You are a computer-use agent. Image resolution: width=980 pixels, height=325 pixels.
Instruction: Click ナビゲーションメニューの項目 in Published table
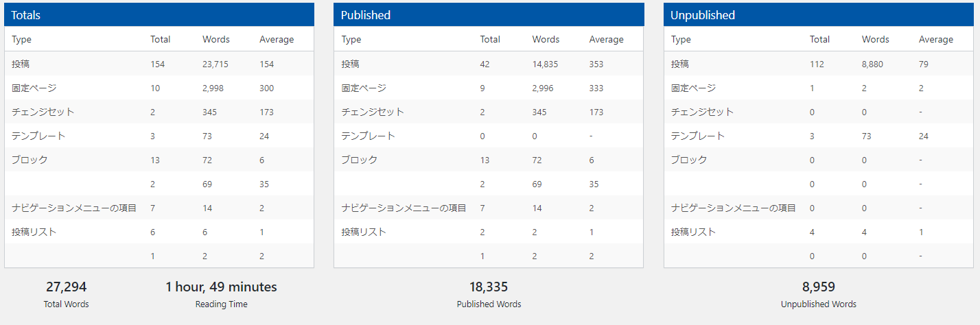click(x=404, y=208)
